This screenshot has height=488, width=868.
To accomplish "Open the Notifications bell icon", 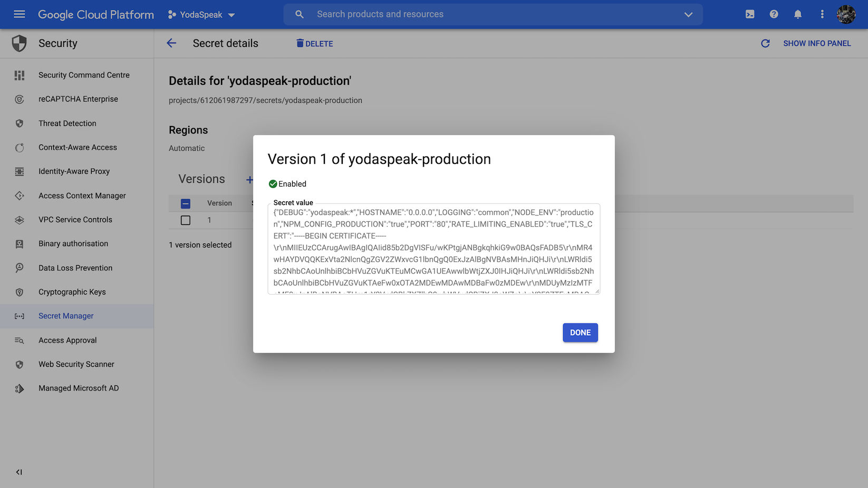I will (798, 14).
